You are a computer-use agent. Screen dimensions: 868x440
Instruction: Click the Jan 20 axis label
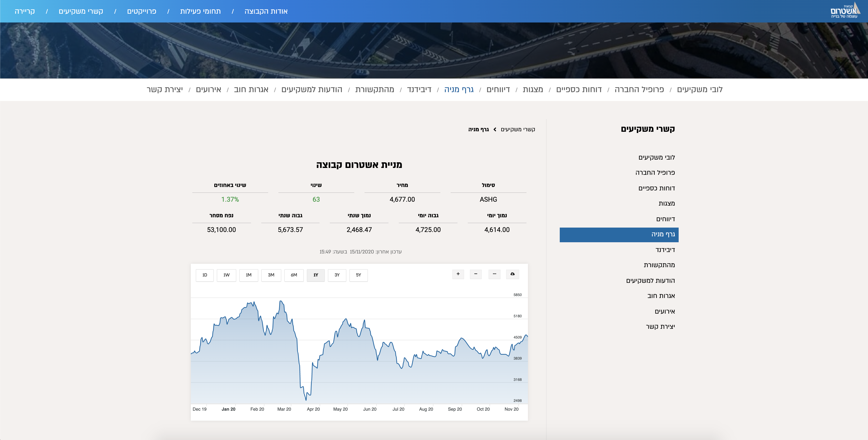point(228,409)
